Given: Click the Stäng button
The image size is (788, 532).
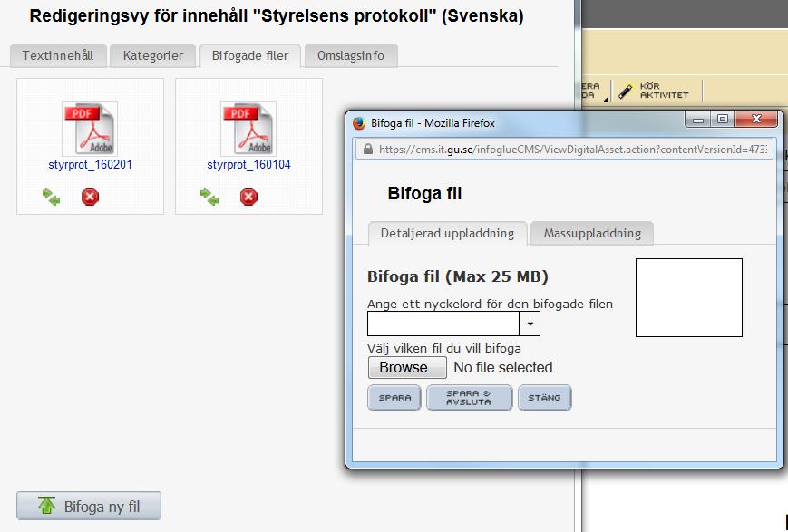Looking at the screenshot, I should click(x=544, y=398).
